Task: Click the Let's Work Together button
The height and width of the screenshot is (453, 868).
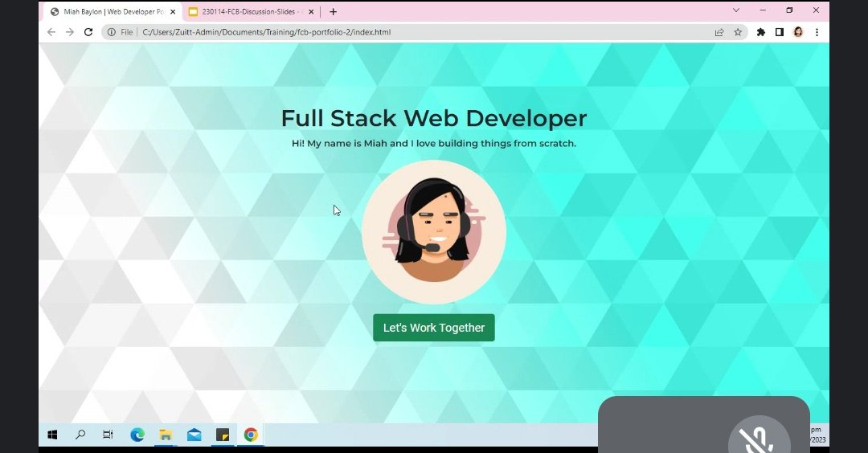Action: pyautogui.click(x=434, y=328)
